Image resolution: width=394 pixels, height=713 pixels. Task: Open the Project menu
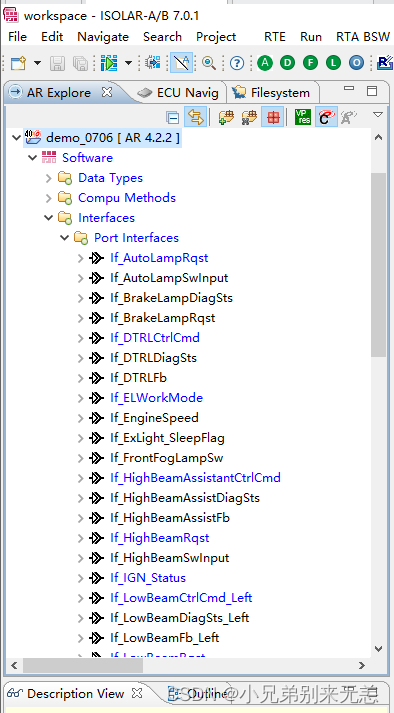[216, 37]
